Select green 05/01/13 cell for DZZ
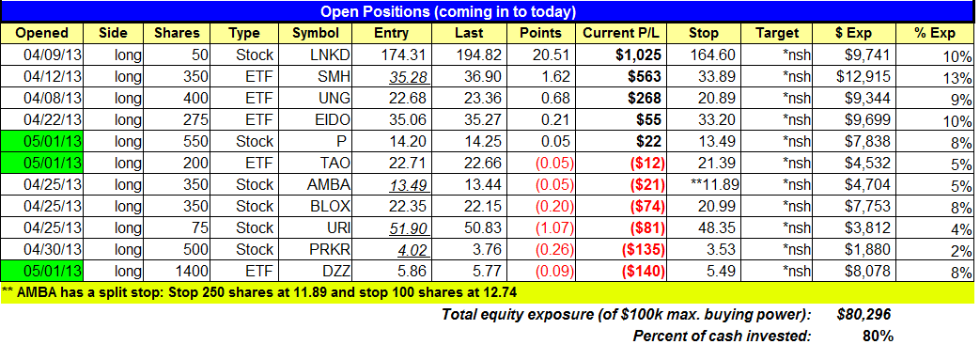 click(42, 272)
